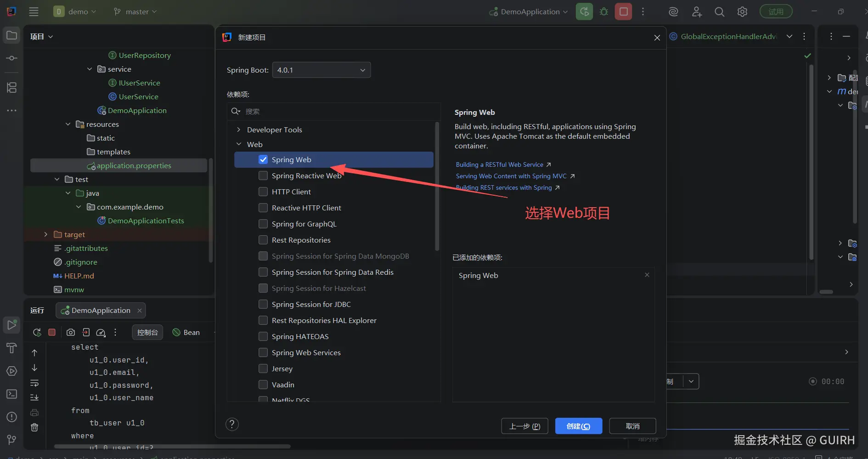Switch to the Bean tab
Screen dimensions: 868x459
click(186, 332)
